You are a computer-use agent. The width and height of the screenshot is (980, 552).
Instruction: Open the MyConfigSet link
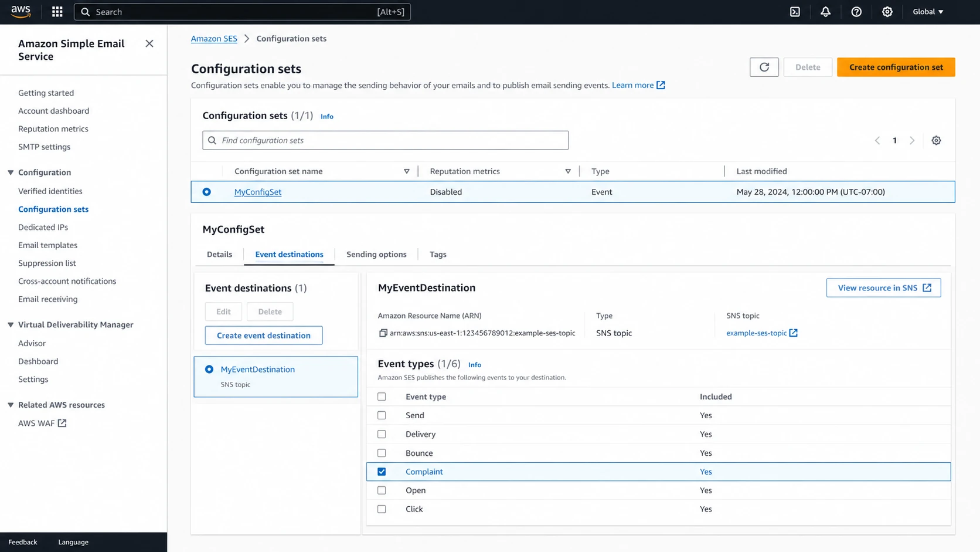pos(258,192)
